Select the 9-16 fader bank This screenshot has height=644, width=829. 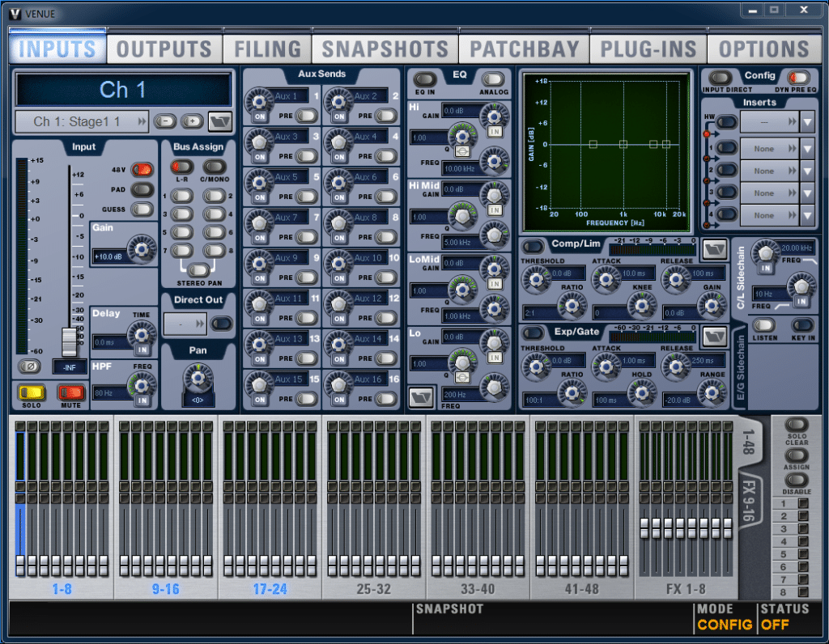coord(166,589)
